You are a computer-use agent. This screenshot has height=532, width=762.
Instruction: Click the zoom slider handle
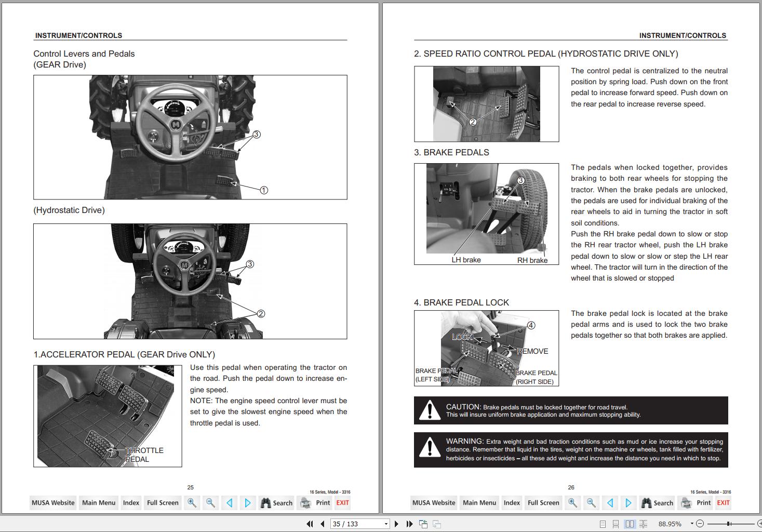click(729, 524)
